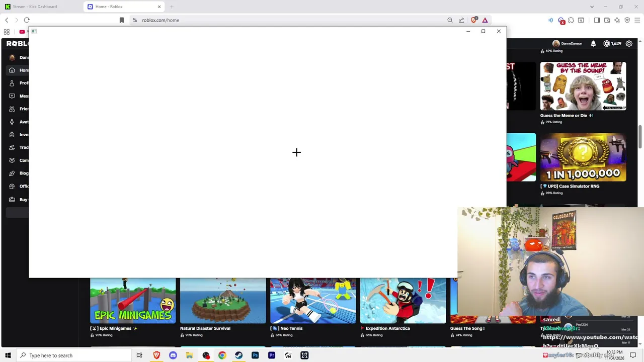This screenshot has height=362, width=644.
Task: Open Guess the Meme or Die game thumbnail
Action: tap(583, 86)
